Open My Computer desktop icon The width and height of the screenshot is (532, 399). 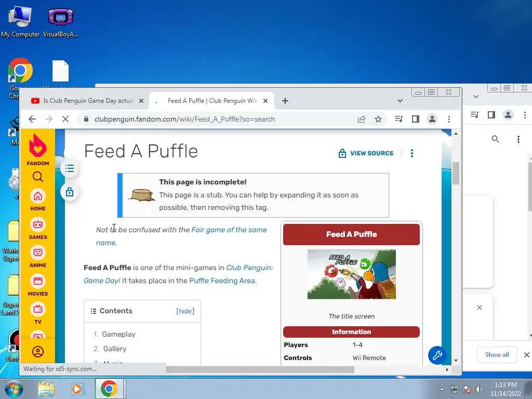20,22
